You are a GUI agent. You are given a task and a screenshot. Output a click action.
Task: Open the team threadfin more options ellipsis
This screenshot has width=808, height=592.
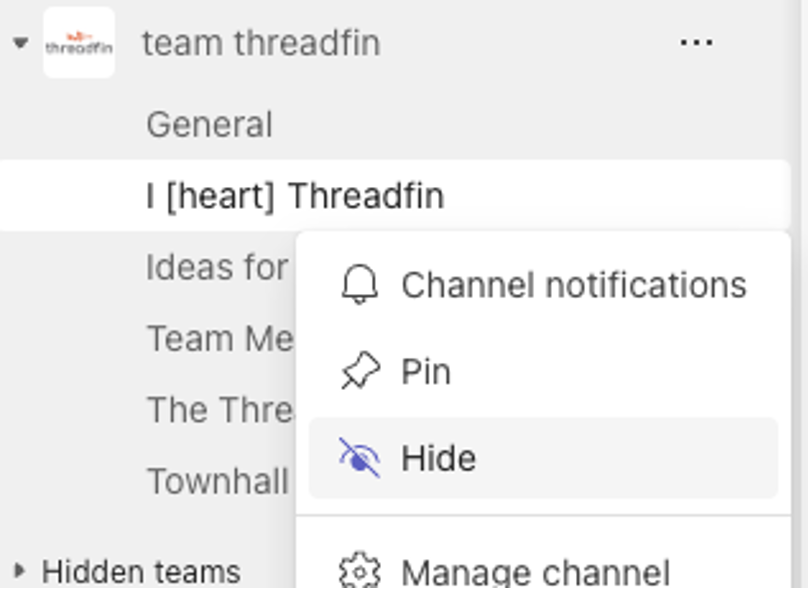pyautogui.click(x=697, y=42)
